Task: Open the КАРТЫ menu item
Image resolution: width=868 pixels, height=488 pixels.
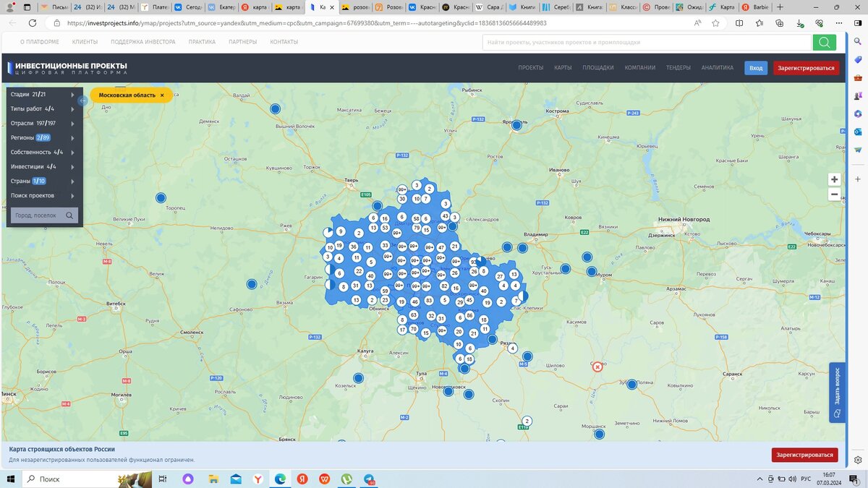Action: [x=563, y=68]
